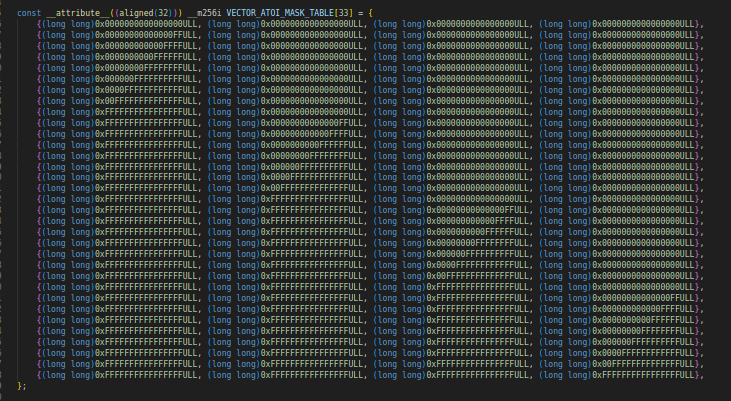Click the 'const' keyword in the declaration
This screenshot has width=731, height=401.
point(29,13)
